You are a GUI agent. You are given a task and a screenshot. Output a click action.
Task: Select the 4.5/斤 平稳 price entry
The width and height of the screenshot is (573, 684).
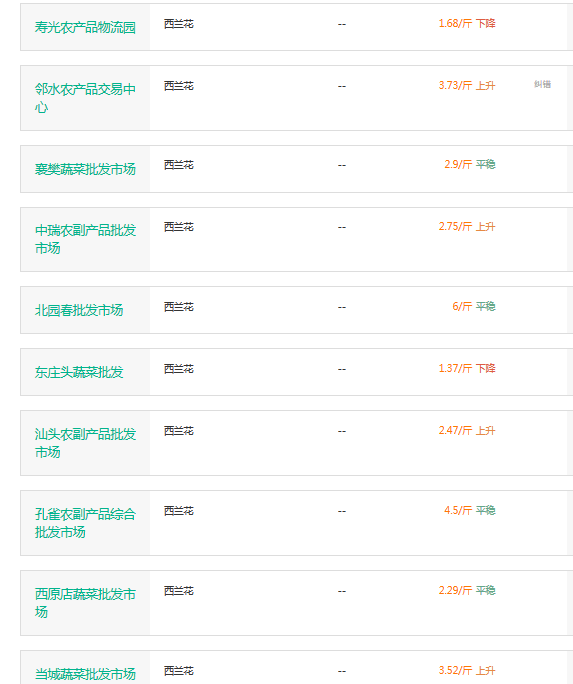470,510
